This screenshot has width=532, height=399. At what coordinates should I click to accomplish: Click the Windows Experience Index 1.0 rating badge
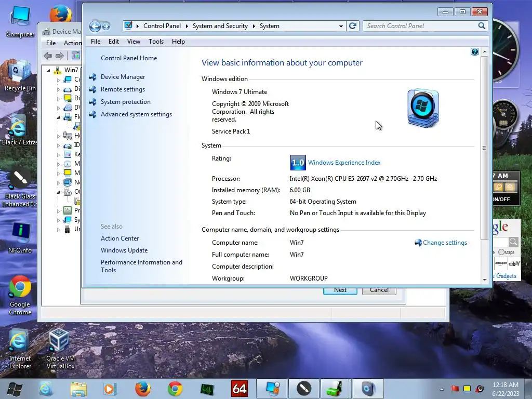click(298, 163)
